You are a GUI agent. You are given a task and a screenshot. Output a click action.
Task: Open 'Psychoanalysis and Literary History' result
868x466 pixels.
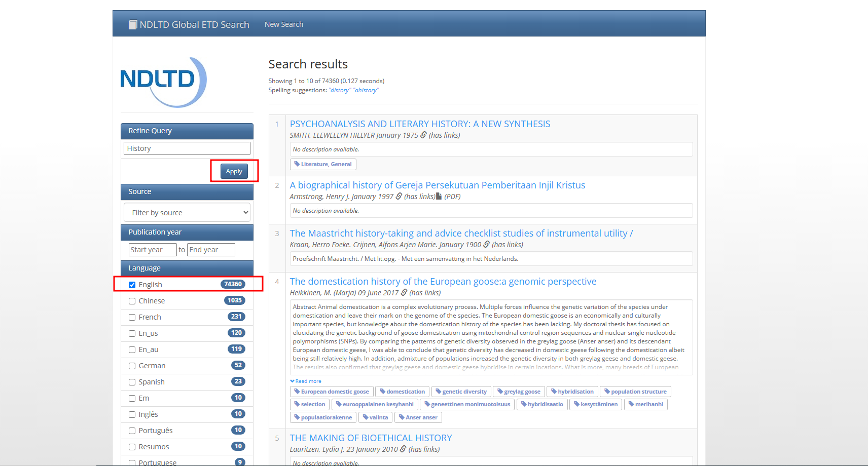coord(420,124)
